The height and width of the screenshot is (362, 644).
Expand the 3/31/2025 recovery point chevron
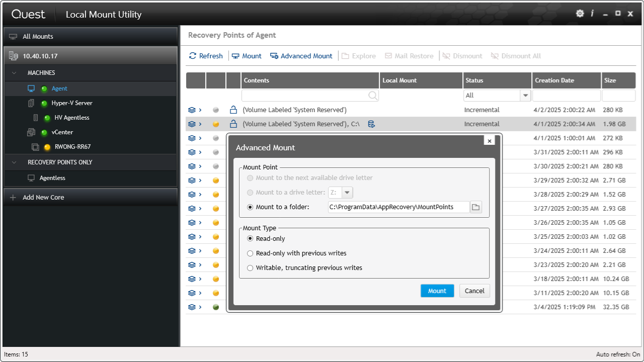pos(200,152)
